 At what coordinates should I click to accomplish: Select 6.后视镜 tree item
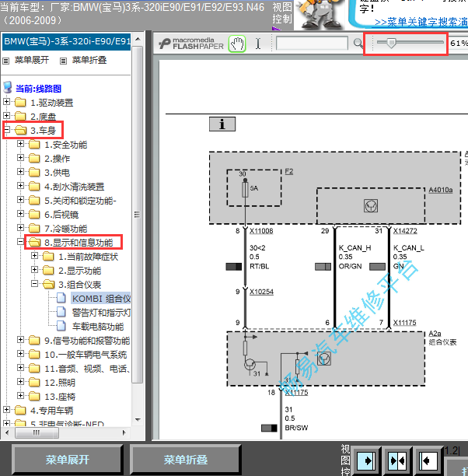(x=61, y=215)
